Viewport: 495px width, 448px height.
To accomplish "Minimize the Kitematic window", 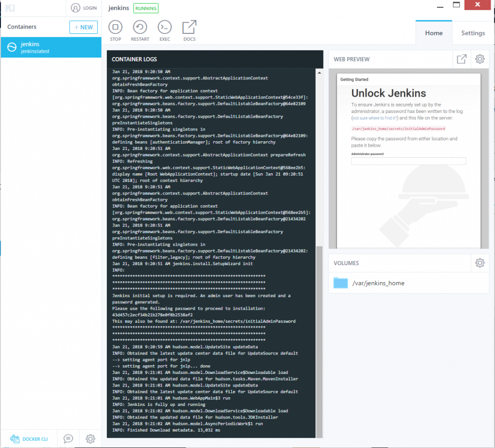I will point(440,6).
